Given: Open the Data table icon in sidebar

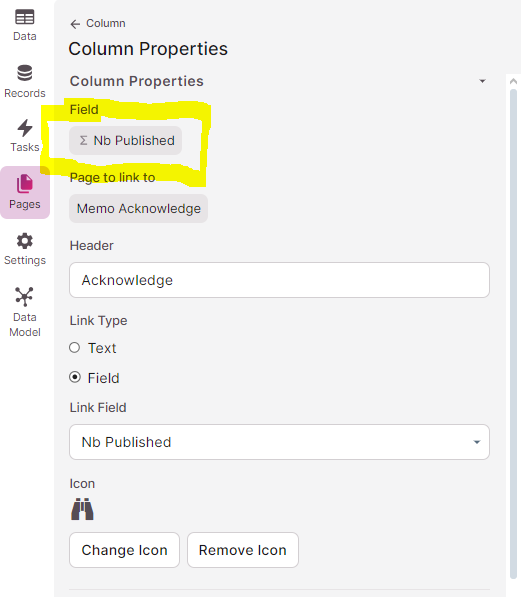Looking at the screenshot, I should point(25,17).
